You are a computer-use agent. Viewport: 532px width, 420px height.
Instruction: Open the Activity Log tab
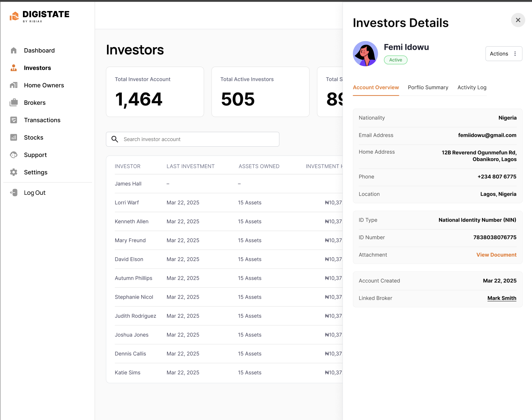tap(472, 87)
